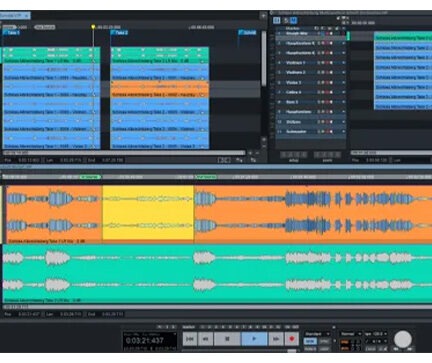Click the Take 1 marker

coord(11,33)
